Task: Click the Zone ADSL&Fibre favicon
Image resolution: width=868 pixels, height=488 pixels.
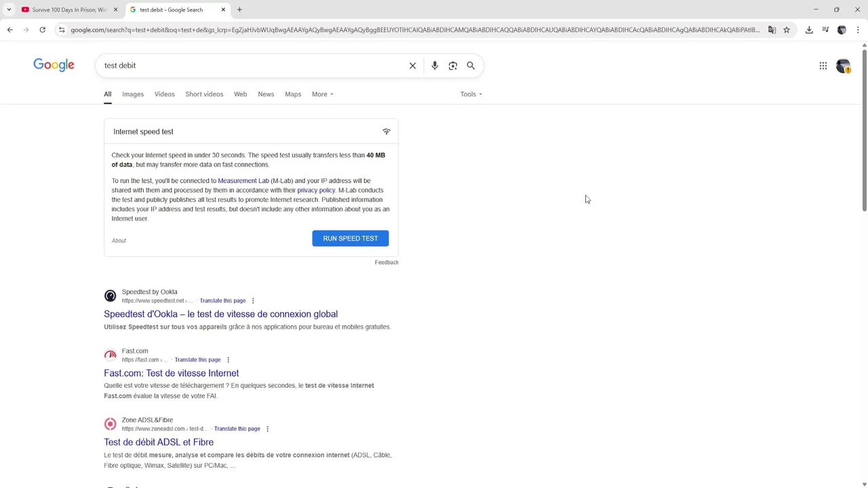Action: coord(110,424)
